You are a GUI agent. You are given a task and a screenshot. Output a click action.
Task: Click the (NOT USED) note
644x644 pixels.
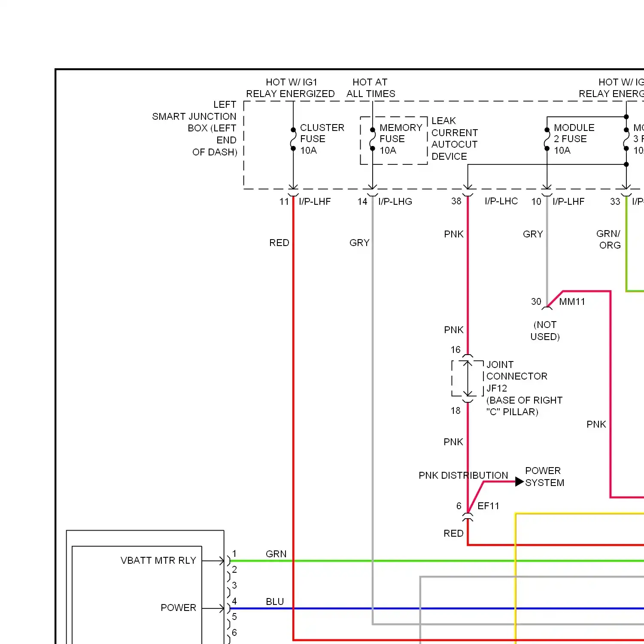(x=545, y=331)
